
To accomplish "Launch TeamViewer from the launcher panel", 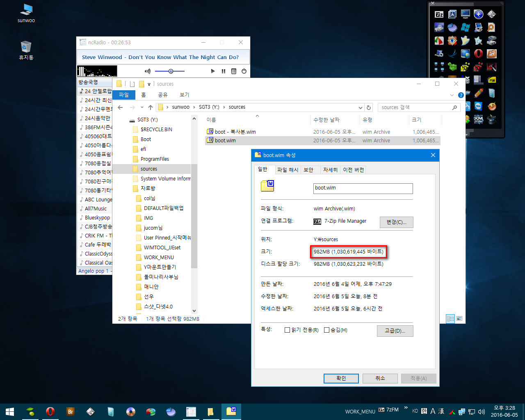I will [x=478, y=106].
